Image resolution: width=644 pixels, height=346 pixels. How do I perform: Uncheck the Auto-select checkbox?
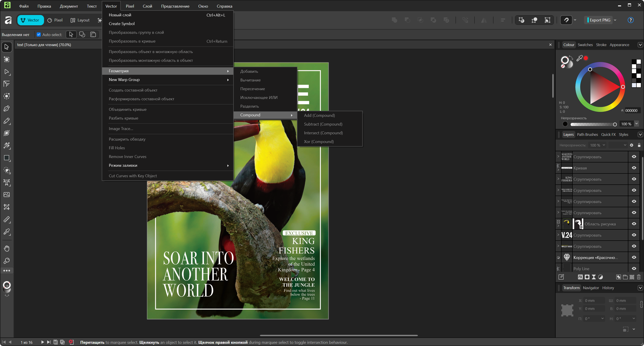point(39,34)
